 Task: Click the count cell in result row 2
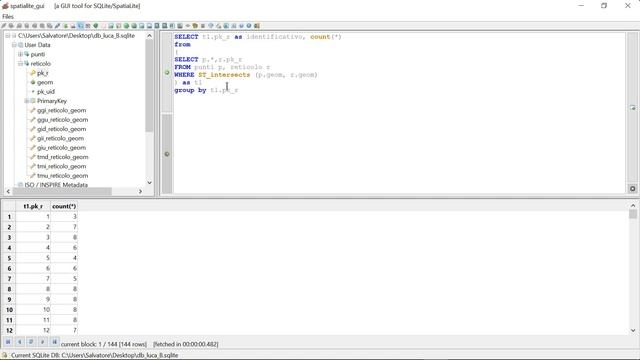(x=64, y=227)
